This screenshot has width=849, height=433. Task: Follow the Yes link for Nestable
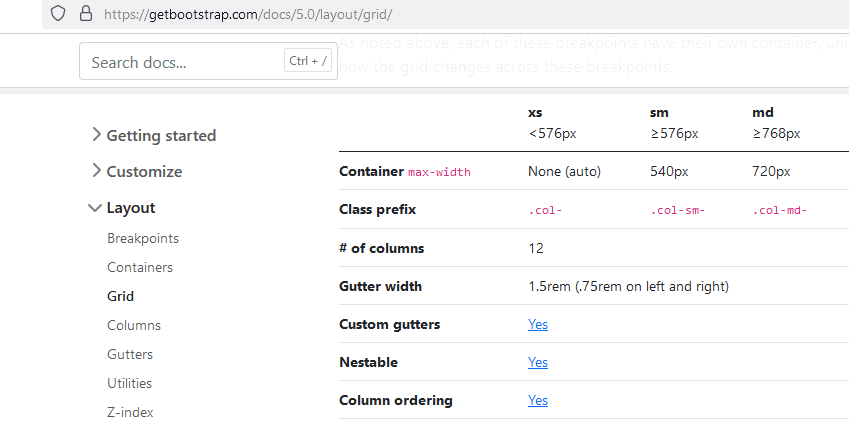pos(538,362)
